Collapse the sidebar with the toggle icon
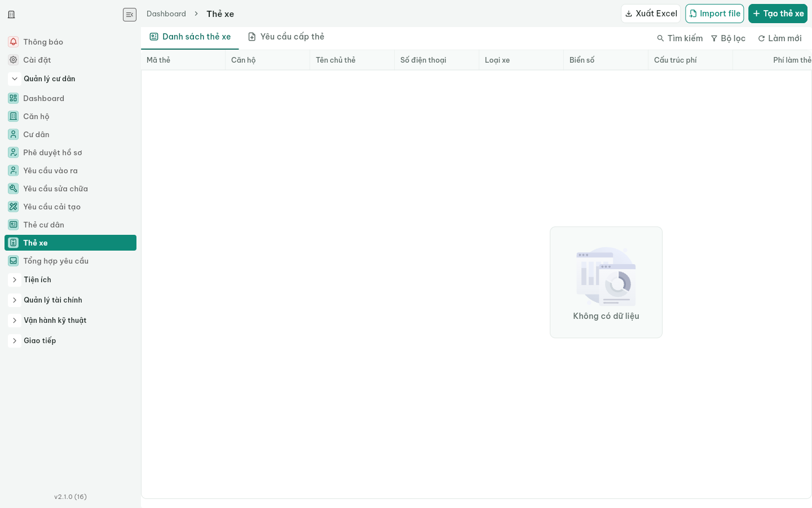Image resolution: width=812 pixels, height=508 pixels. (x=130, y=15)
